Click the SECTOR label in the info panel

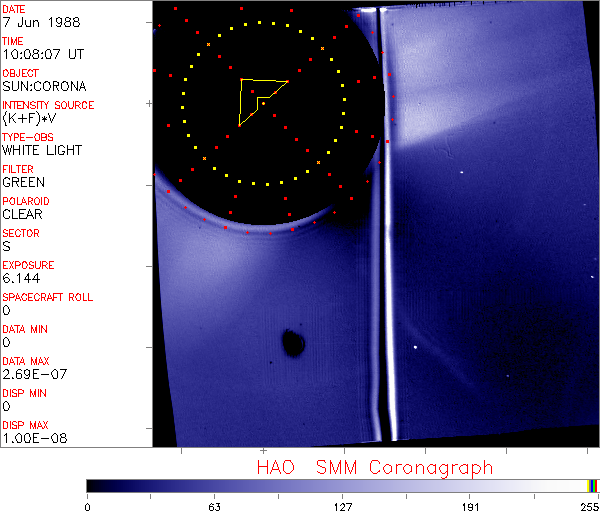20,233
